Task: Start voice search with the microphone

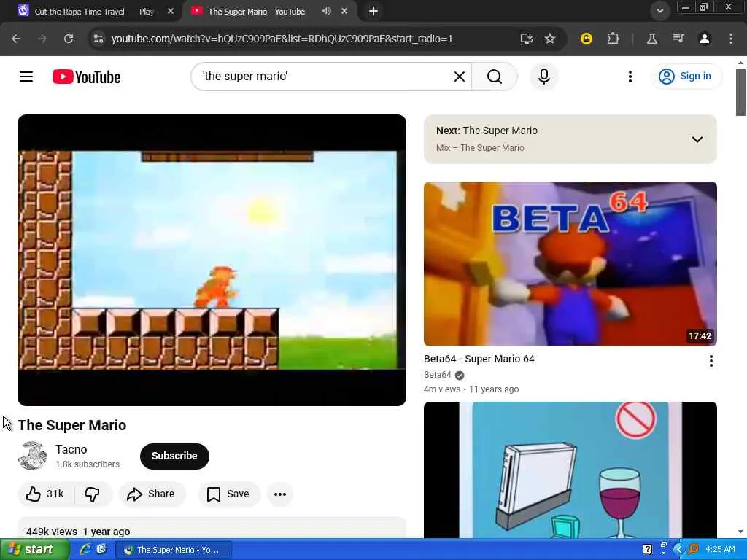Action: 544,77
